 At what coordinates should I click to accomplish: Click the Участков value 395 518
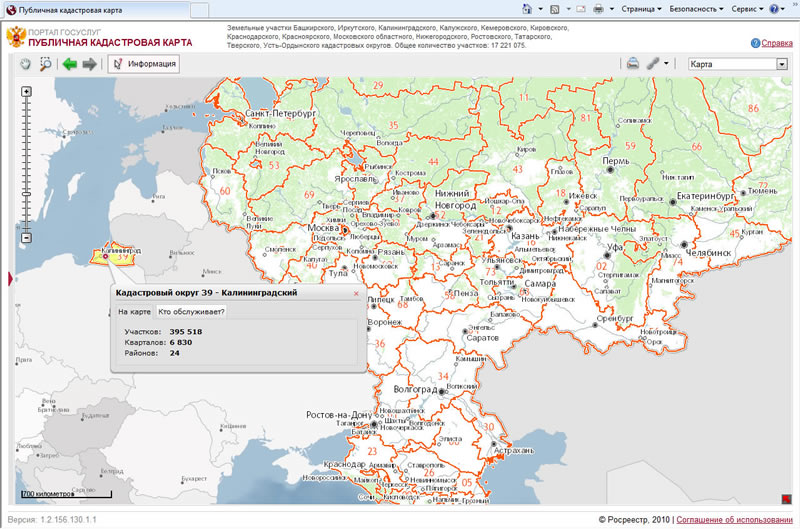[x=186, y=332]
